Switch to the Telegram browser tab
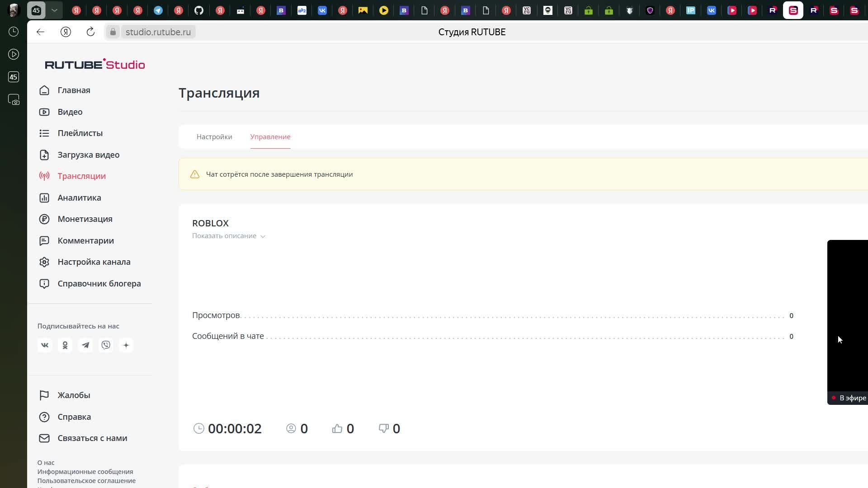 click(158, 10)
